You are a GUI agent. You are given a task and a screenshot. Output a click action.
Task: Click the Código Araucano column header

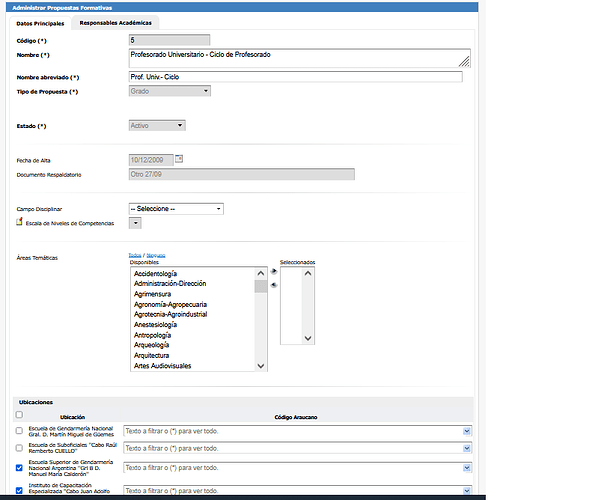click(x=296, y=417)
